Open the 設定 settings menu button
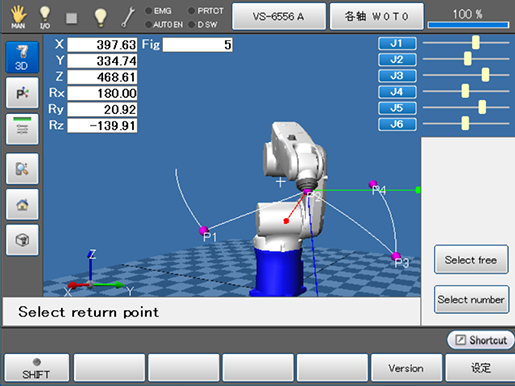Screen dimensions: 515x386 [x=480, y=368]
